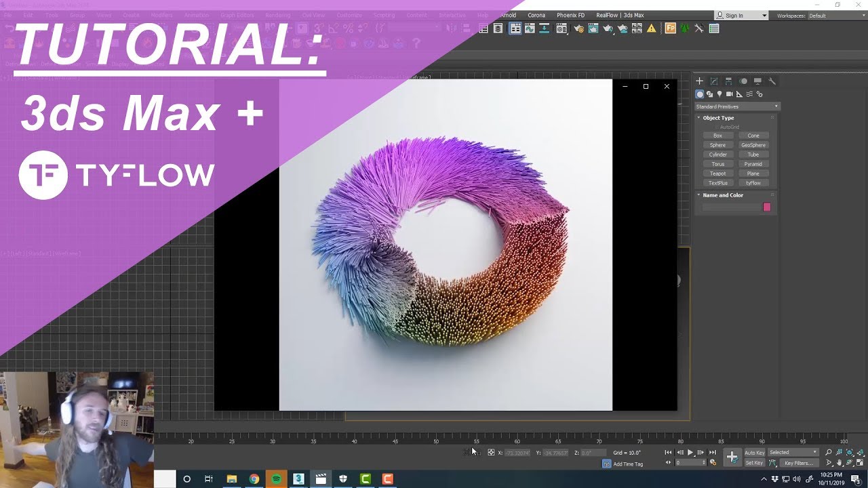This screenshot has width=868, height=488.
Task: Toggle the absolute transform type-in icon
Action: pyautogui.click(x=491, y=452)
